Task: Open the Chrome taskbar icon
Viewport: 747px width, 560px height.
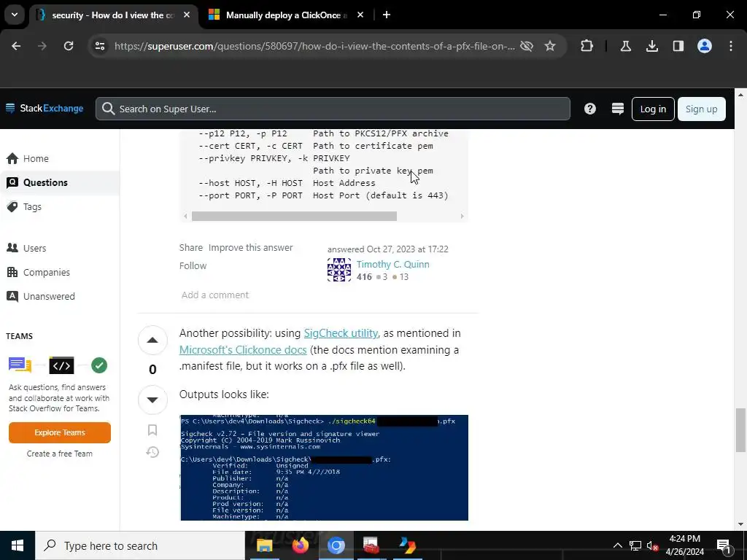Action: pyautogui.click(x=336, y=545)
